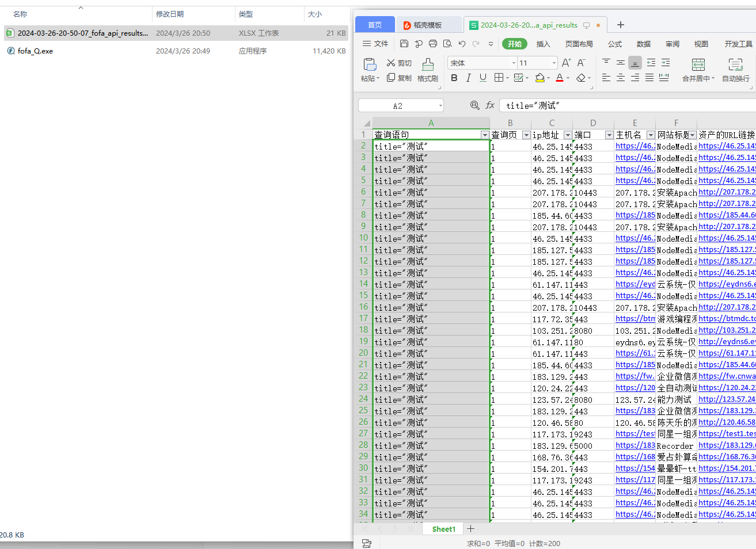Viewport: 756px width, 549px height.
Task: Click the Paste clipboard icon
Action: (x=370, y=64)
